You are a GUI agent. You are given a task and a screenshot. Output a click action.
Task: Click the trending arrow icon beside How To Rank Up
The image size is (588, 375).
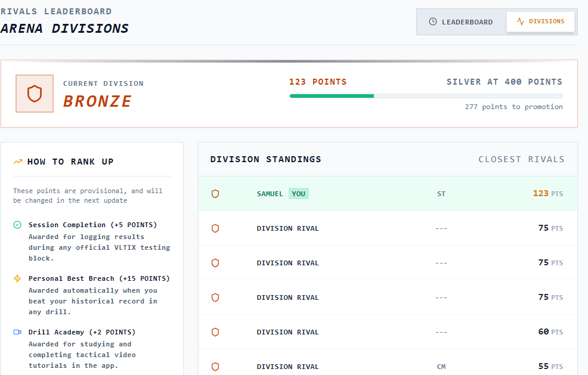click(18, 162)
